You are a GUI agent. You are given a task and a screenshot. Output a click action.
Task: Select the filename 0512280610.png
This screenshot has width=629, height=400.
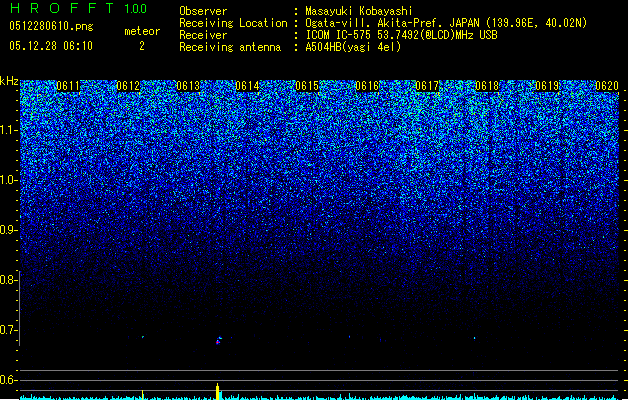click(51, 26)
